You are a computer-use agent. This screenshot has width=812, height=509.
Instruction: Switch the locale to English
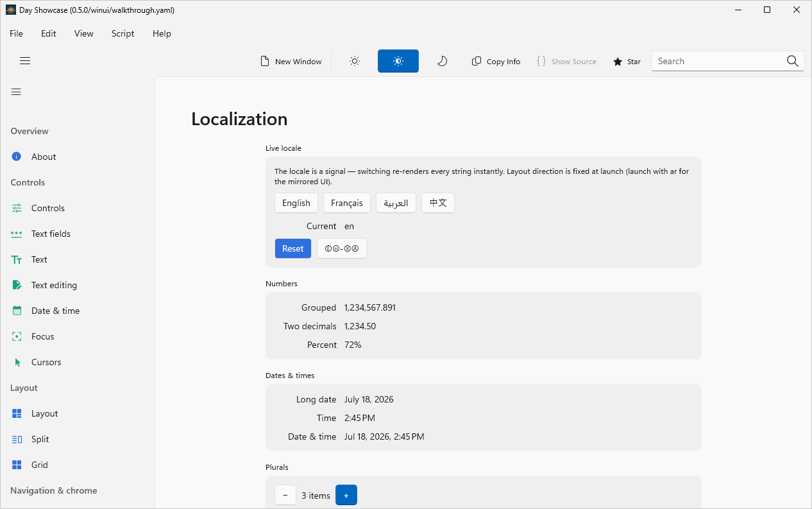click(296, 203)
